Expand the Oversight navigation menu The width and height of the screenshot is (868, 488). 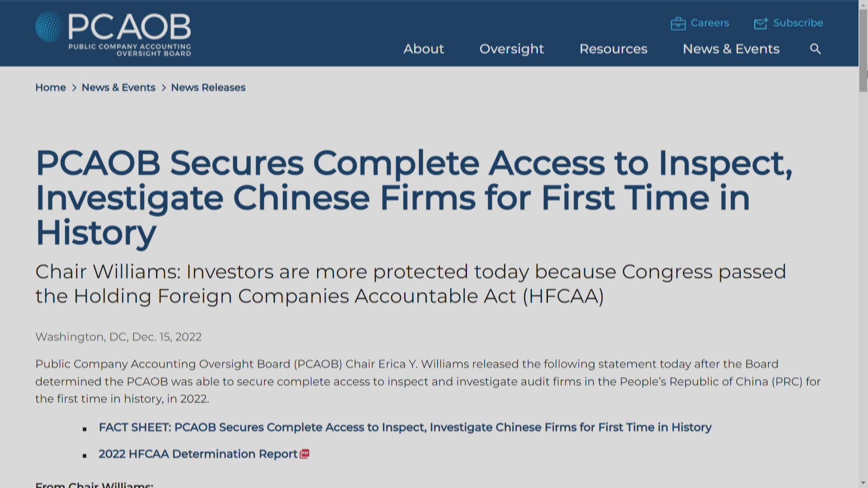click(511, 49)
